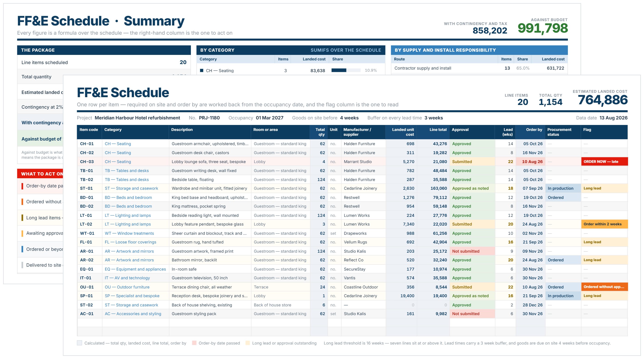Select item code CH-03

pos(87,161)
